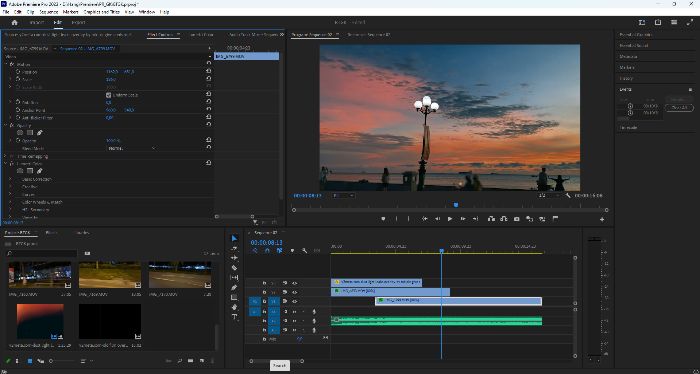Click the Export Frame camera icon

point(517,219)
